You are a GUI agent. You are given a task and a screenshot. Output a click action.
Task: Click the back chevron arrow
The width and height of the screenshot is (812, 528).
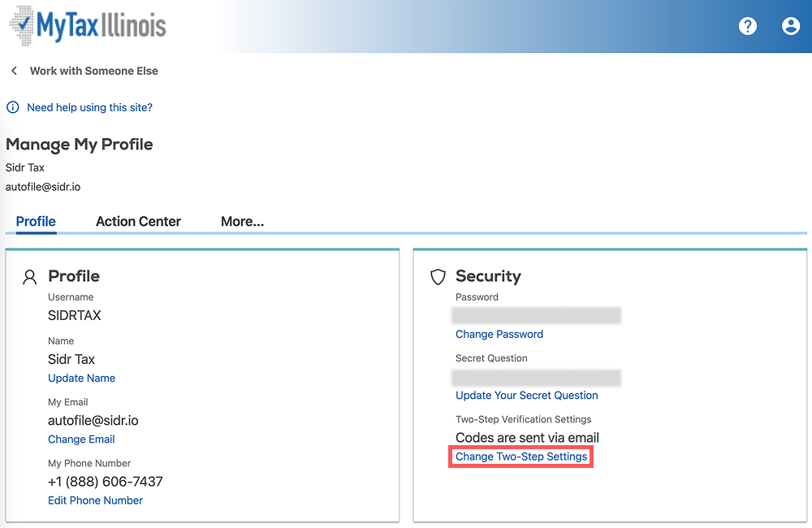click(x=14, y=71)
